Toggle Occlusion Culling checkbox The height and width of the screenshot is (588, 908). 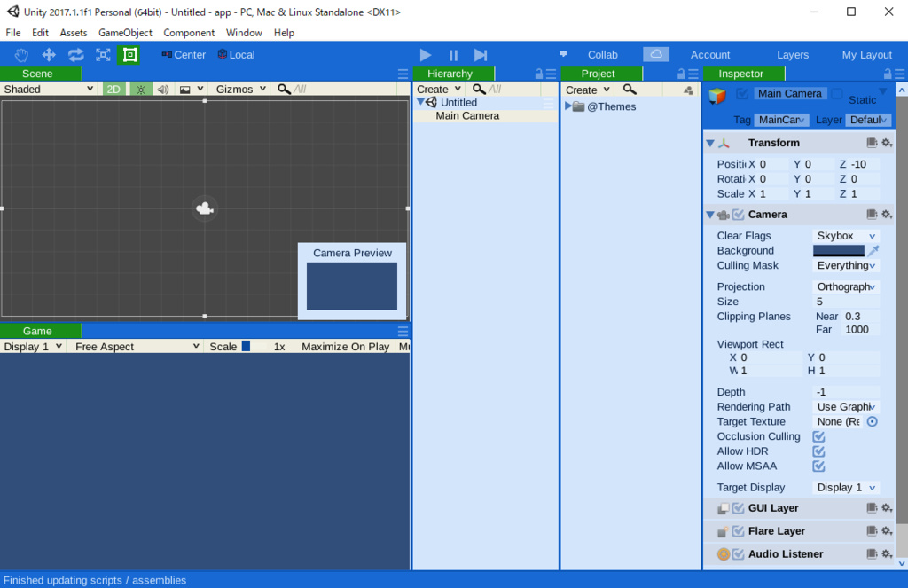(818, 437)
